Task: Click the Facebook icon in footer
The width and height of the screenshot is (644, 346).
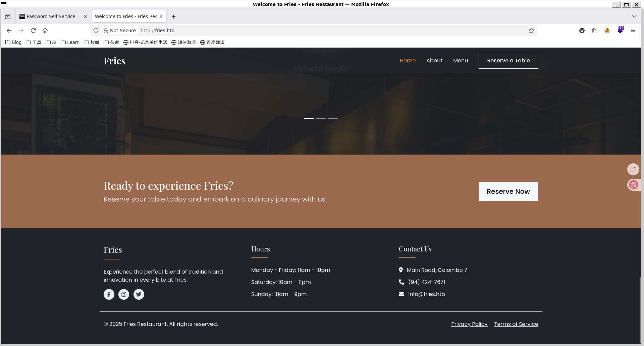Action: (109, 294)
